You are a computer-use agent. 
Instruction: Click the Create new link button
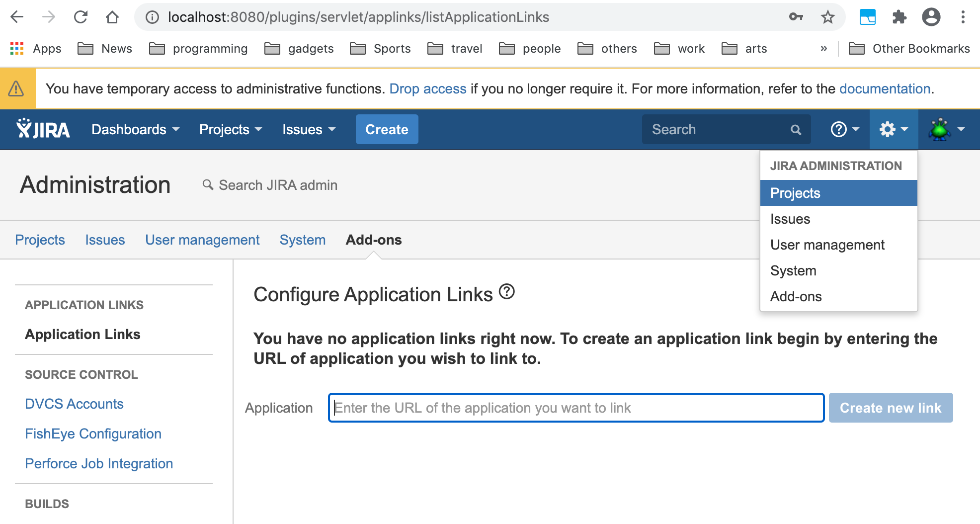point(891,408)
